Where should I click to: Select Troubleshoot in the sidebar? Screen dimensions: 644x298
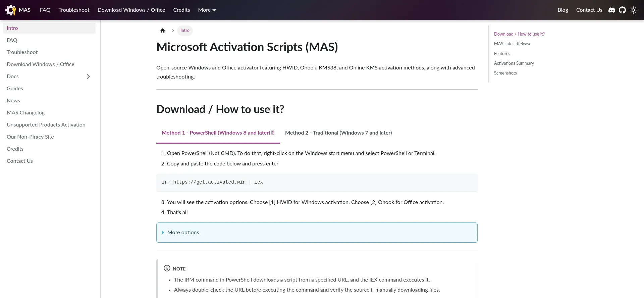49,52
